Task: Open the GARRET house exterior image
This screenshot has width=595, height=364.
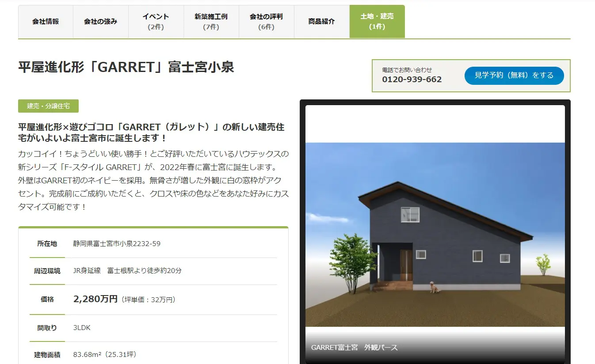Action: [435, 234]
